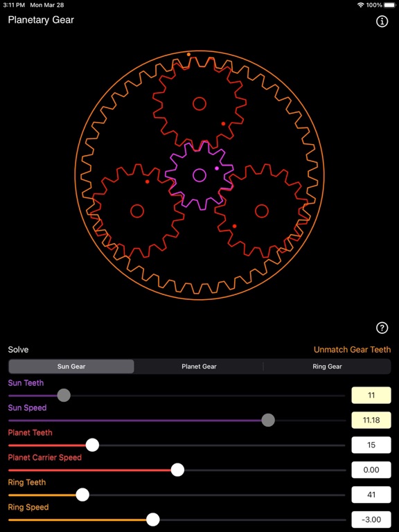The image size is (399, 532).
Task: Tap the Wi-Fi status icon
Action: 361,5
